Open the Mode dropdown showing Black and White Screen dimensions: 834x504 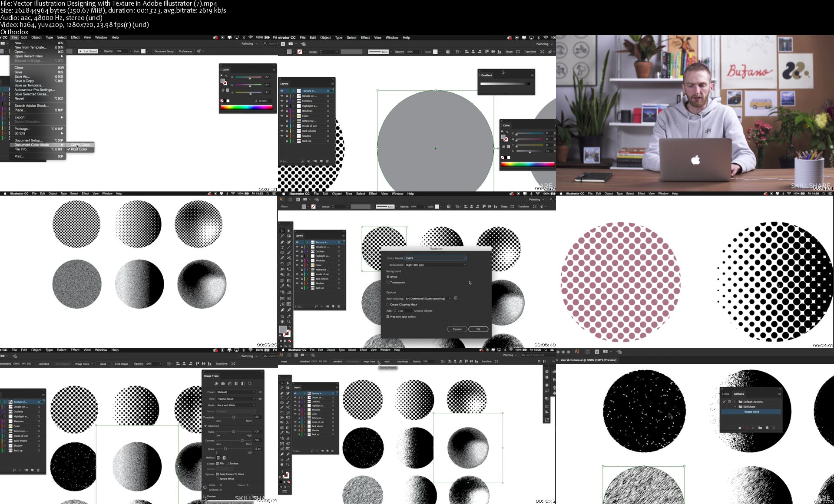(236, 405)
